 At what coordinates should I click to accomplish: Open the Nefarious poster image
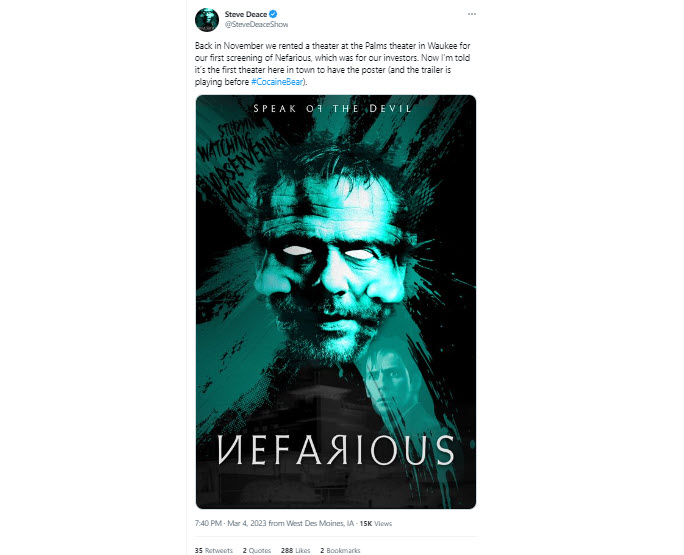tap(335, 301)
